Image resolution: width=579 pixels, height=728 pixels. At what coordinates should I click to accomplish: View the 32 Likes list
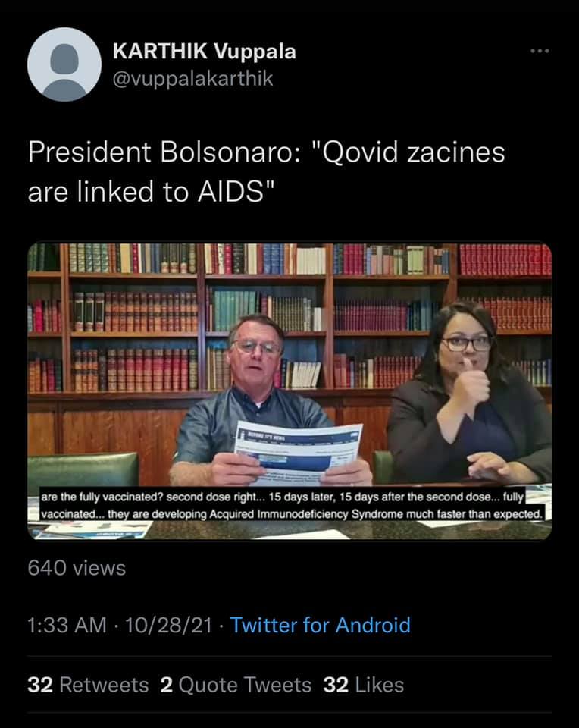pos(363,685)
